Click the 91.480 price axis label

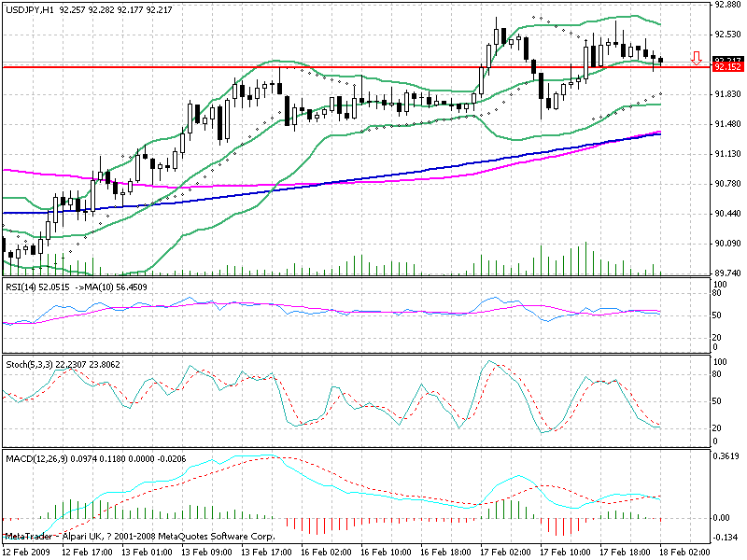point(728,124)
